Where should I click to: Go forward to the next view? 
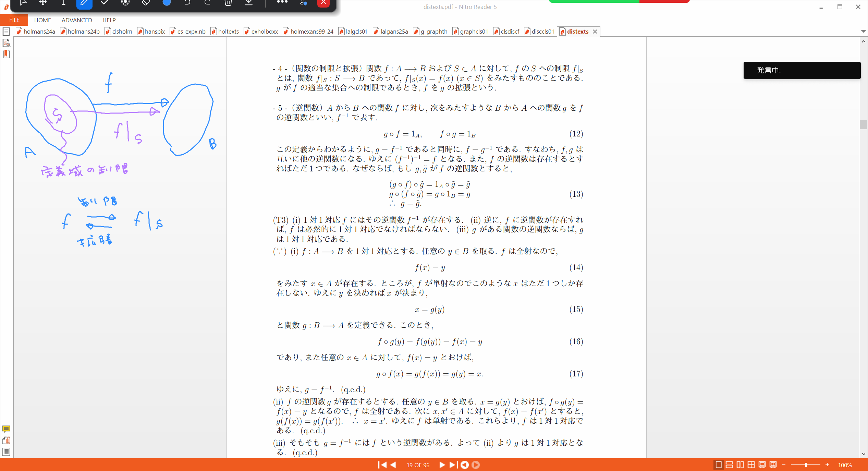coord(476,465)
